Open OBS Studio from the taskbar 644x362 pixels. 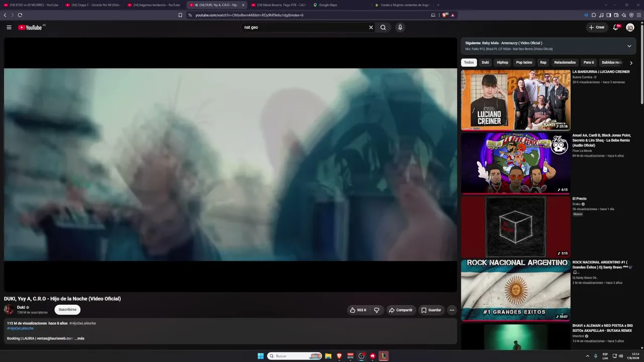(x=361, y=356)
